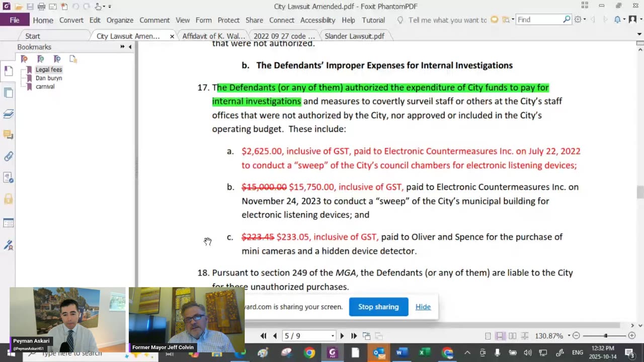Click the second bookmark tool icon in Bookmarks panel
This screenshot has width=644, height=362.
41,59
